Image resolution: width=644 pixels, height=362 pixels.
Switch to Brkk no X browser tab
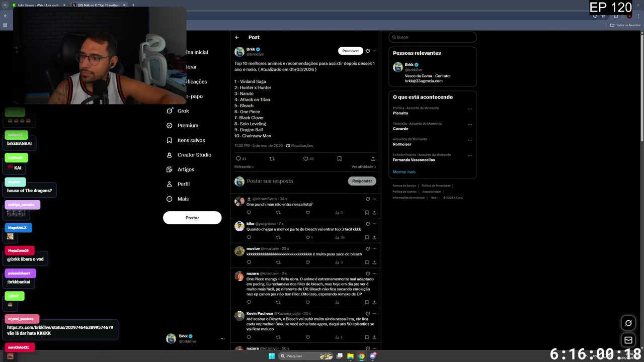point(98,5)
